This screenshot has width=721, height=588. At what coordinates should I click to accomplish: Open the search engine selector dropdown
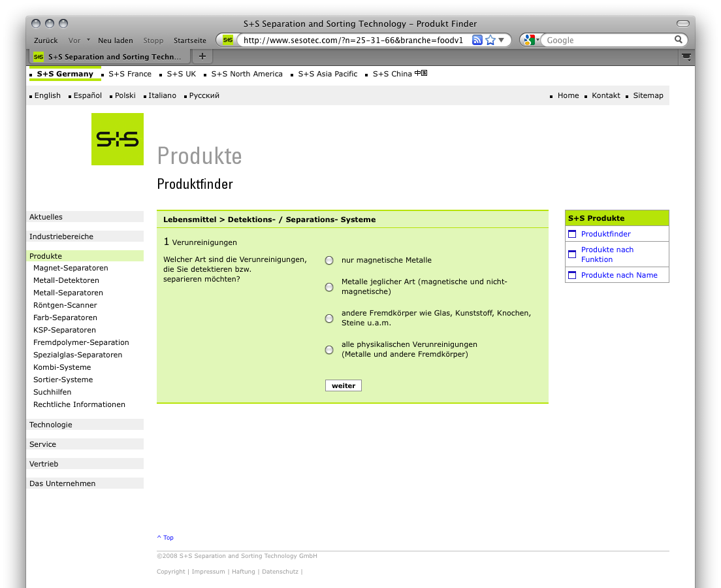(x=531, y=40)
